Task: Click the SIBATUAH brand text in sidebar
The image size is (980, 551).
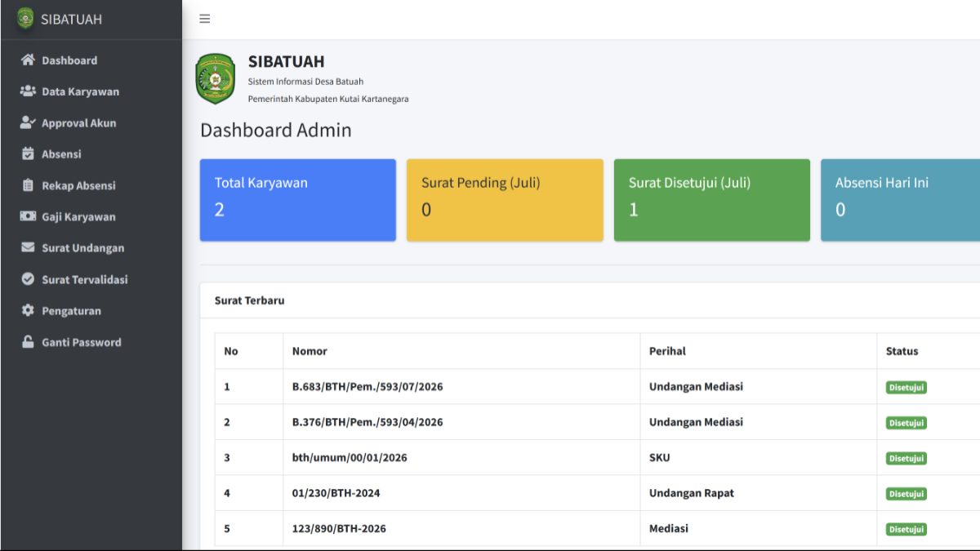Action: click(71, 19)
